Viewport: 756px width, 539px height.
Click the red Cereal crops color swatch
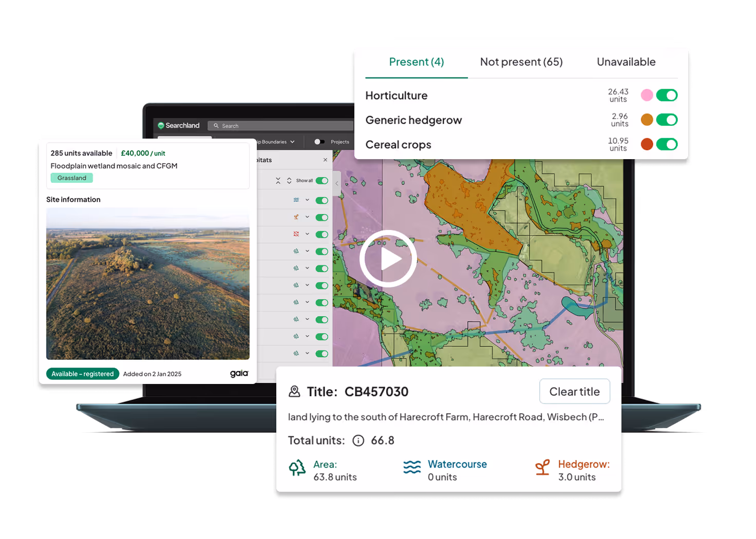pos(647,144)
